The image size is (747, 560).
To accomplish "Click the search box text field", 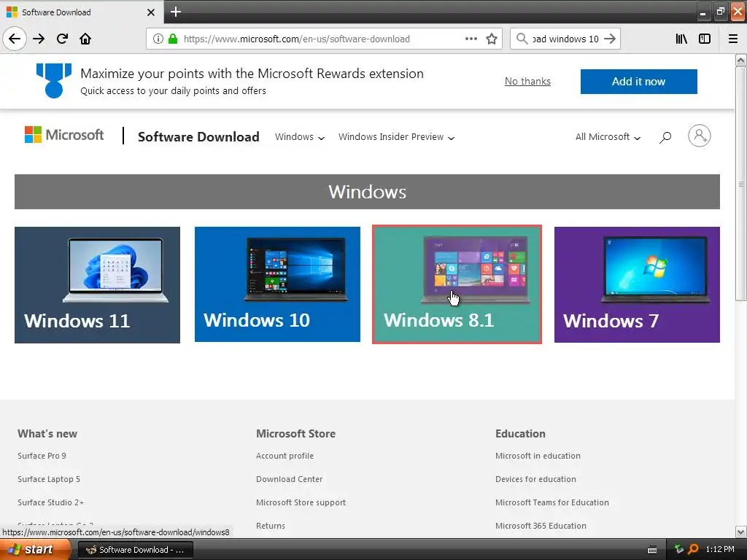I will pos(565,39).
